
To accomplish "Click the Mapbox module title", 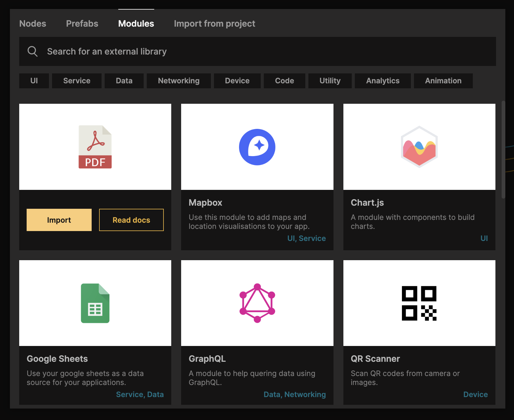I will click(x=205, y=203).
